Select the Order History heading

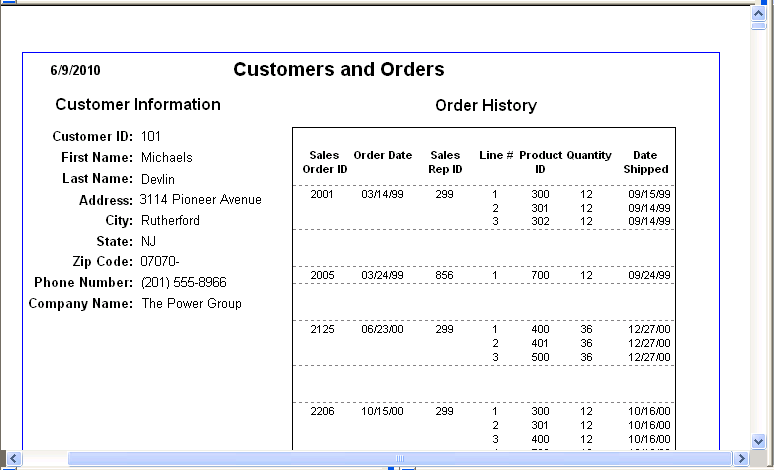486,106
